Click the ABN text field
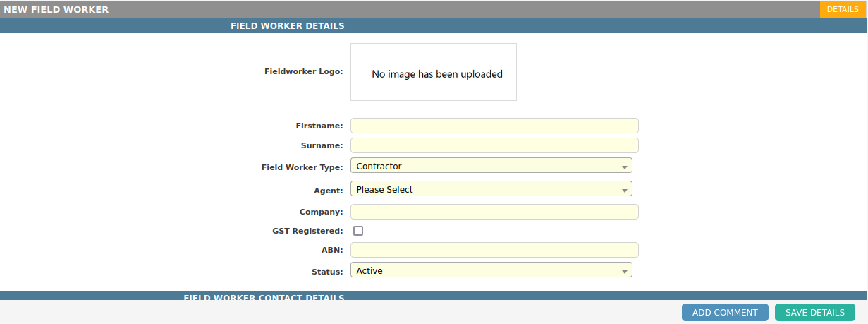This screenshot has height=324, width=868. 494,250
